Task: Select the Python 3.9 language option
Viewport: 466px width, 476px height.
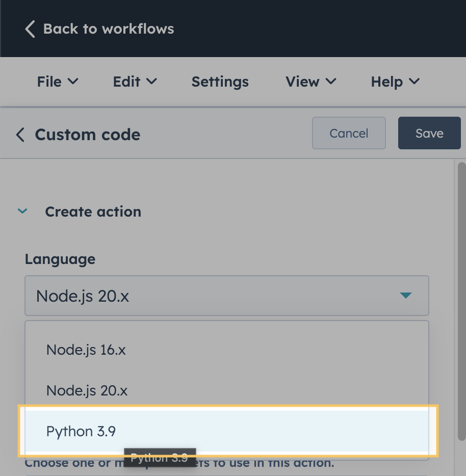Action: [x=226, y=431]
